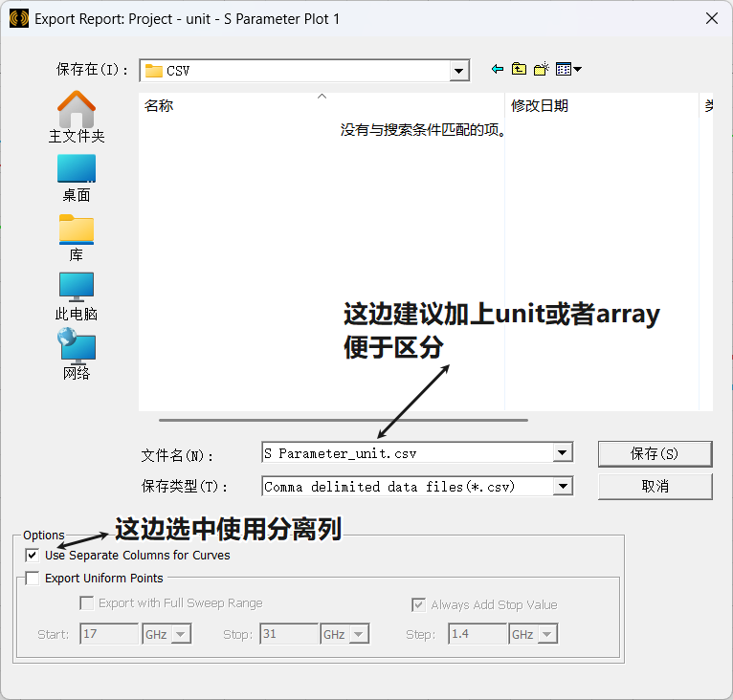This screenshot has height=700, width=733.
Task: Close the Export Report dialog
Action: pos(712,19)
